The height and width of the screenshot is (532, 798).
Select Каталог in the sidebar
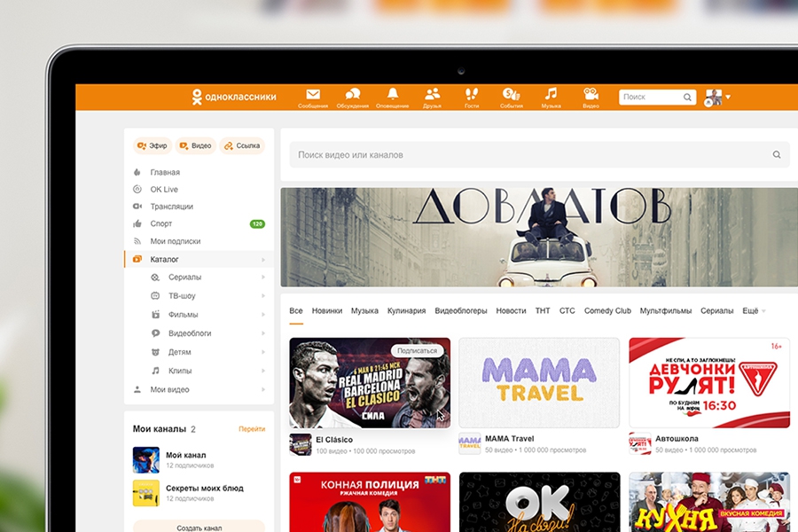[199, 259]
